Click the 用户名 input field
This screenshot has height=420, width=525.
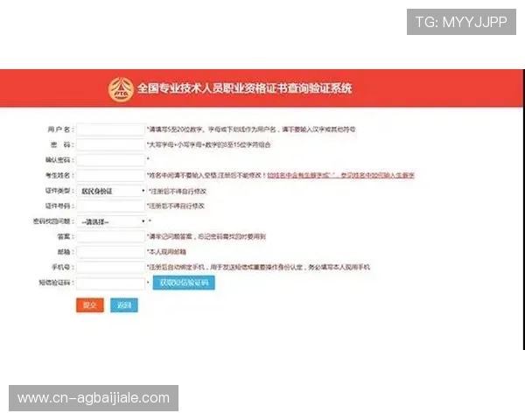110,129
